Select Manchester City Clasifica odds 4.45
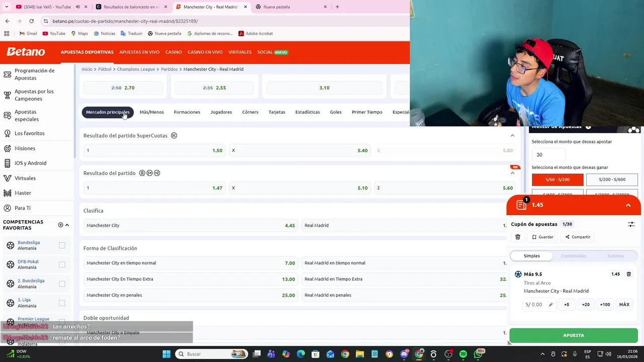This screenshot has height=362, width=644. point(191,225)
